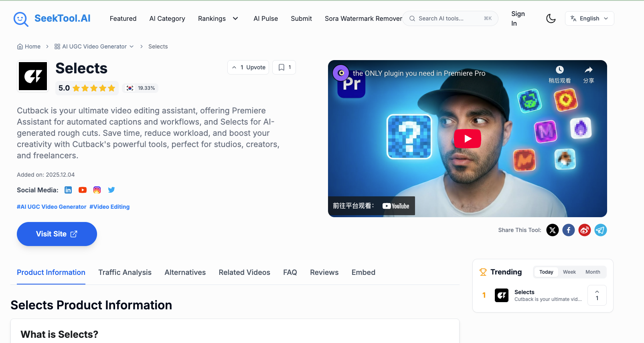This screenshot has width=644, height=343.
Task: Click the Visit Site button
Action: pyautogui.click(x=57, y=234)
